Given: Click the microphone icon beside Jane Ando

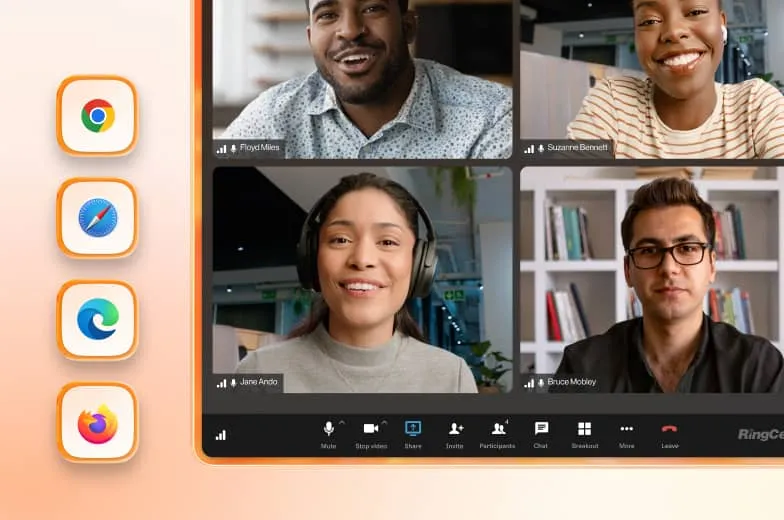Looking at the screenshot, I should tap(234, 384).
